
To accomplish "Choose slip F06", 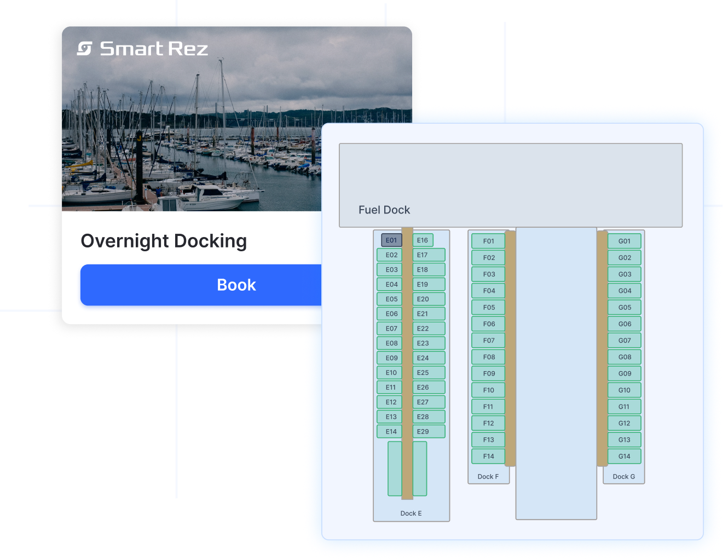I will (488, 324).
